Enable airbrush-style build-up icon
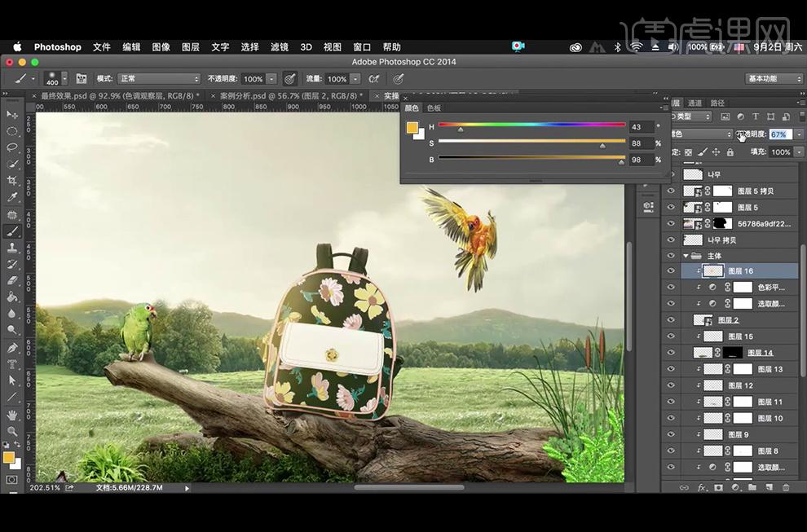Screen dimensions: 807x532 tap(374, 79)
